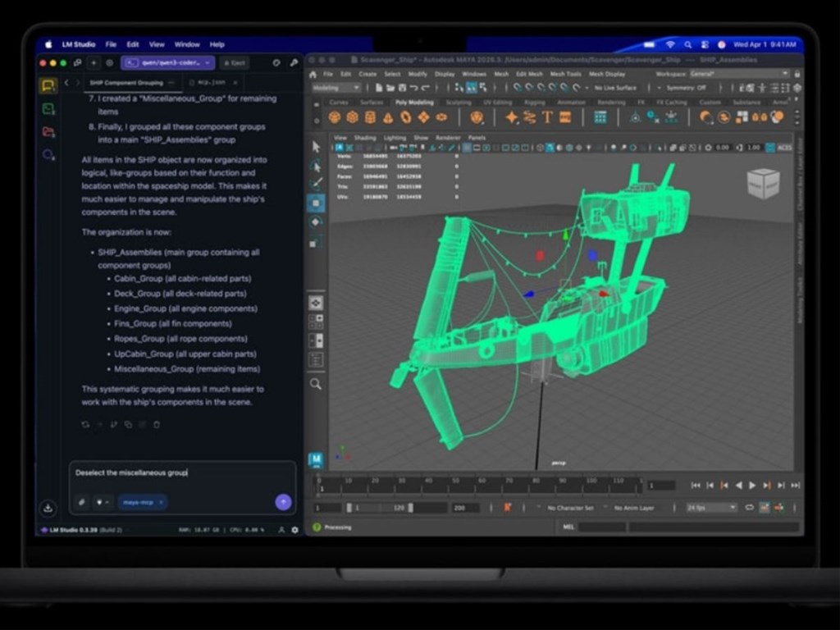Viewport: 840px width, 630px height.
Task: Toggle loop playback button beside 24 fps
Action: (x=750, y=507)
